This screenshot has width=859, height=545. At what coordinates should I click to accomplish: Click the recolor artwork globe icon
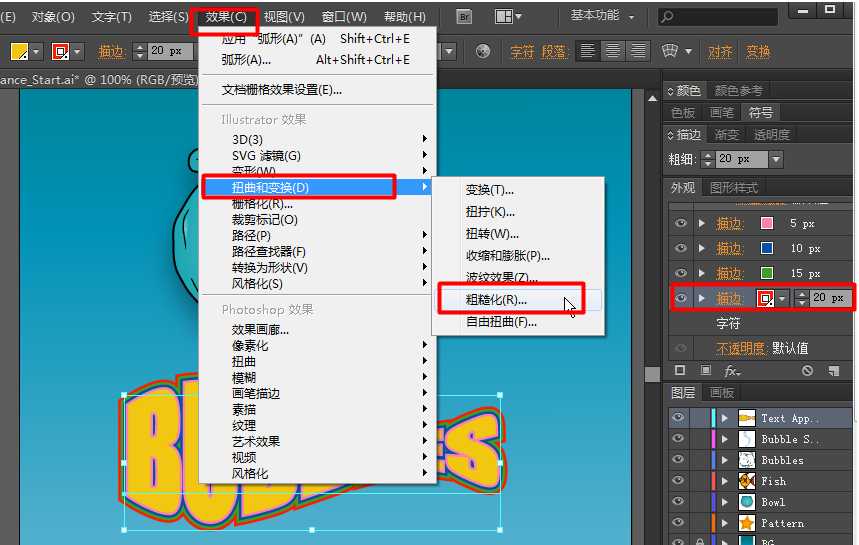pos(483,51)
